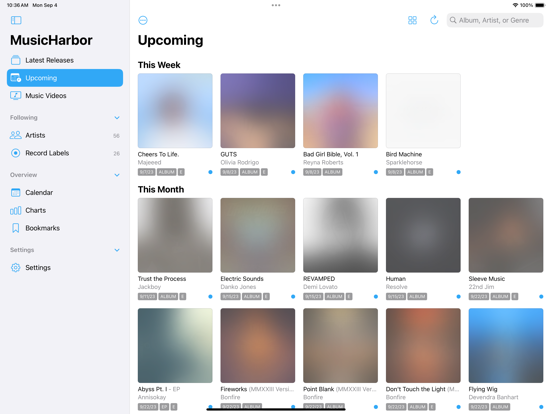Viewport: 552px width, 414px height.
Task: Open Abyss Pt. I EP artwork
Action: point(175,346)
